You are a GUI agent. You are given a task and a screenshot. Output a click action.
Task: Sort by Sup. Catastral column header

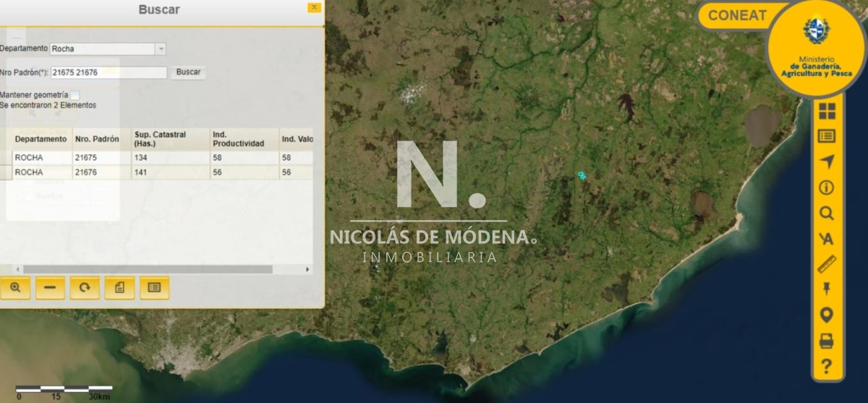tap(170, 139)
